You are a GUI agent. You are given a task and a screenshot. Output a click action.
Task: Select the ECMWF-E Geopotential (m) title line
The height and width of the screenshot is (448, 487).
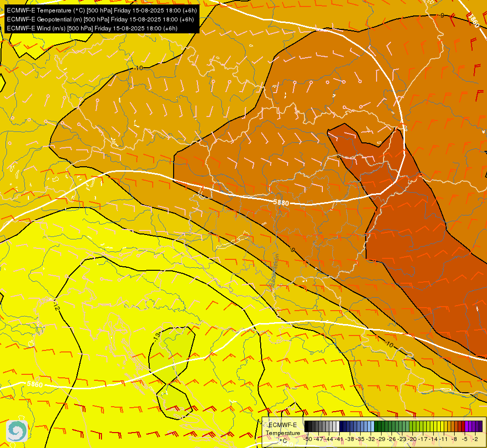pos(100,19)
